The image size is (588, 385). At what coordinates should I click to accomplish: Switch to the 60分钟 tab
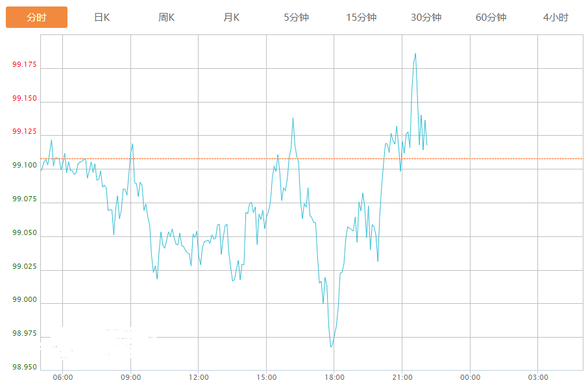491,18
